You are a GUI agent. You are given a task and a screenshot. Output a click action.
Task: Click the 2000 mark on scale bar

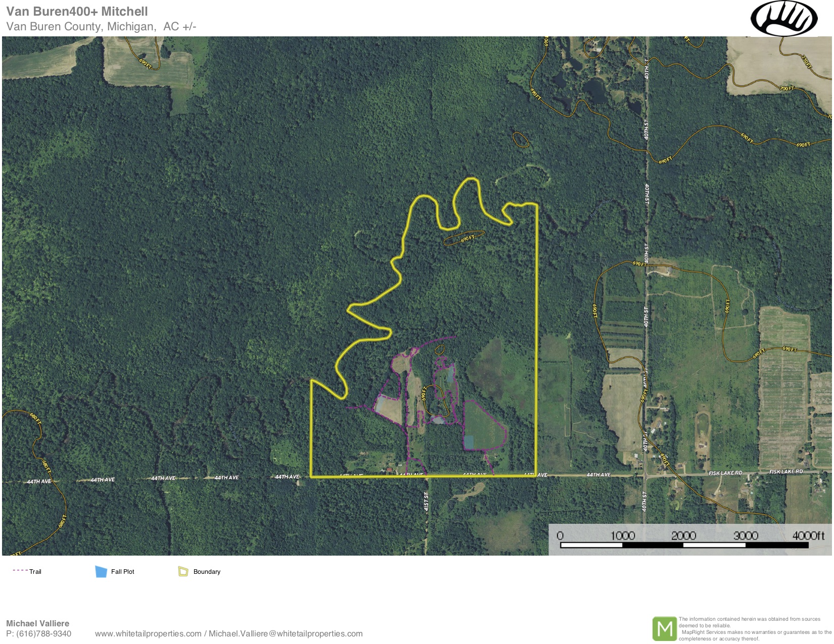point(683,535)
